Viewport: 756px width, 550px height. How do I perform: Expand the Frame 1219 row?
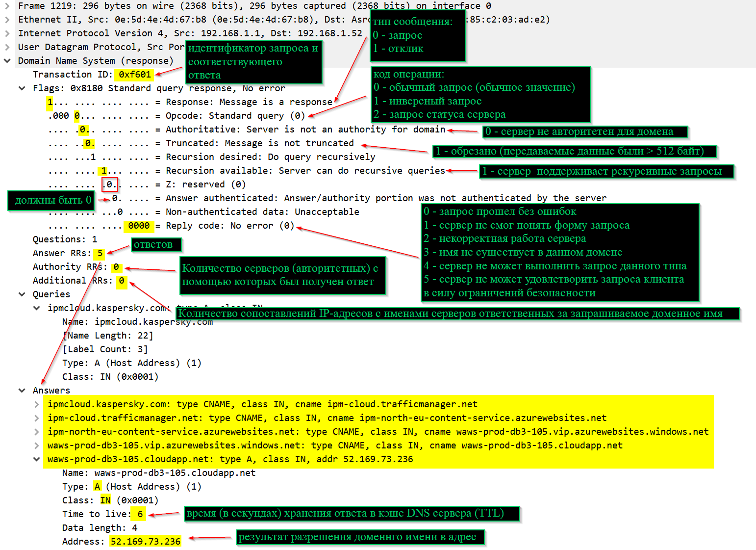(x=7, y=6)
